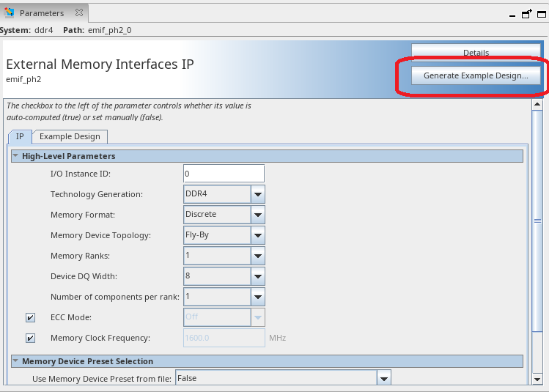Click the MHz unit label
This screenshot has width=549, height=392.
(277, 338)
